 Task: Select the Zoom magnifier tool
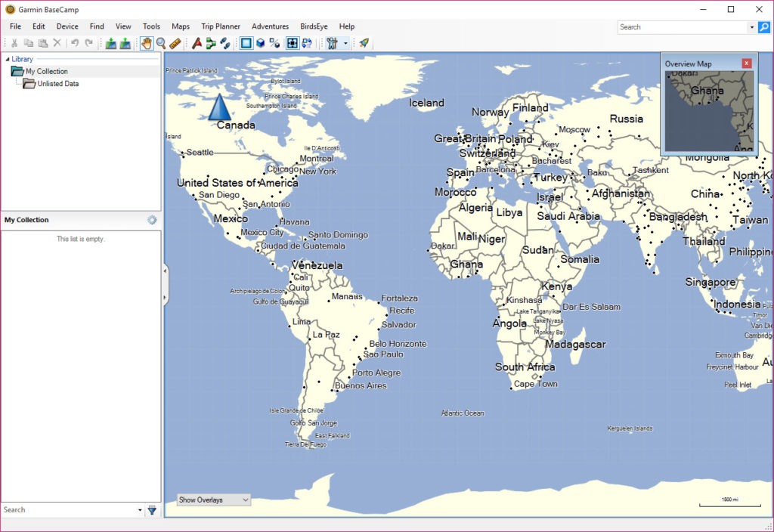[161, 43]
